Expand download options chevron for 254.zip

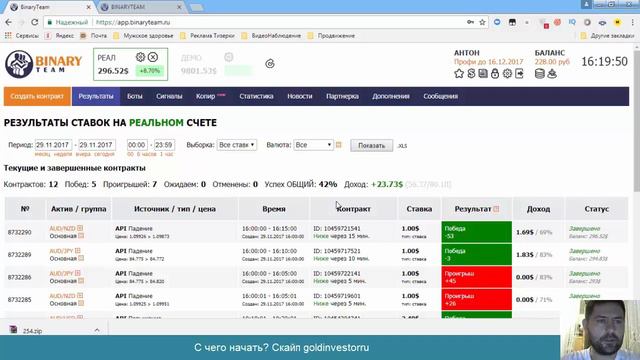[x=97, y=330]
